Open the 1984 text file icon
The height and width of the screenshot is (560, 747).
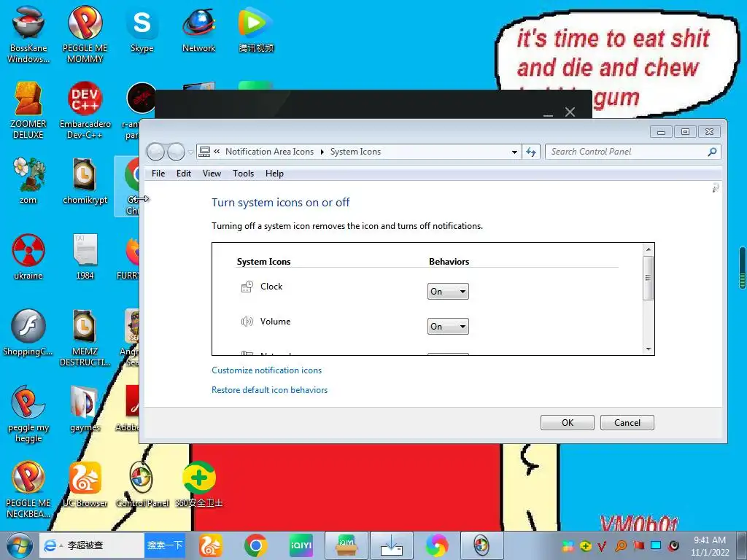[85, 256]
